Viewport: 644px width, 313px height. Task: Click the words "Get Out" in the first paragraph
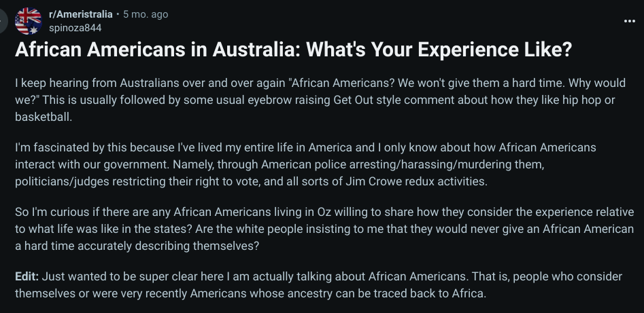[x=350, y=100]
